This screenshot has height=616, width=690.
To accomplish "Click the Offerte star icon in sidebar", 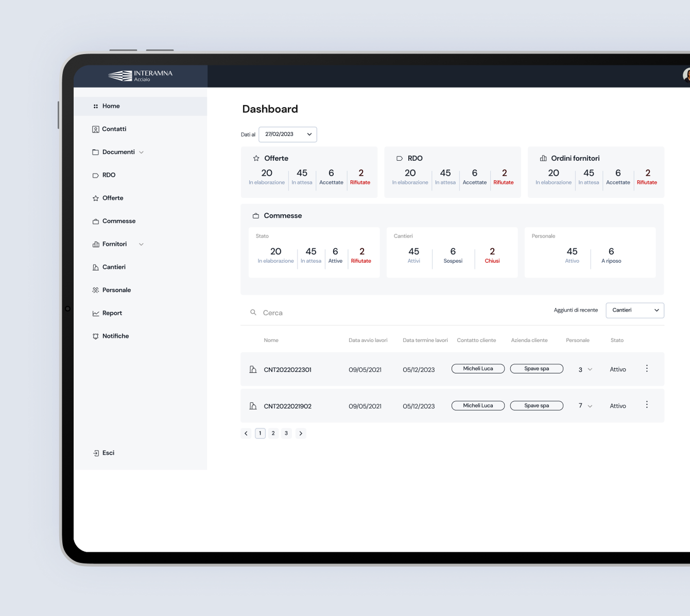I will pyautogui.click(x=96, y=198).
